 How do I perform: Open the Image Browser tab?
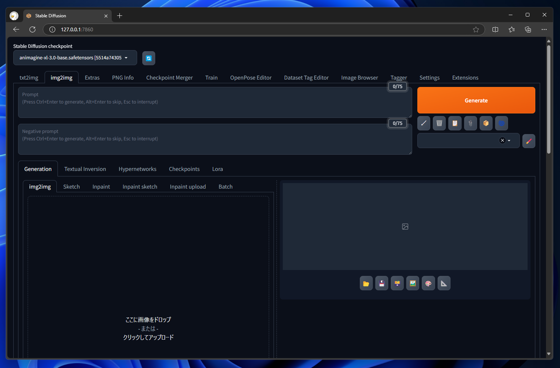359,78
